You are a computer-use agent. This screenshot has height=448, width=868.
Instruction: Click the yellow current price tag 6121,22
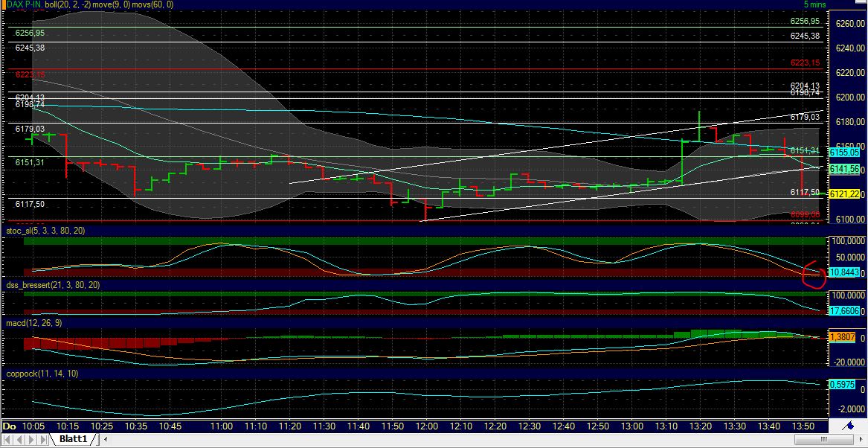pos(844,193)
